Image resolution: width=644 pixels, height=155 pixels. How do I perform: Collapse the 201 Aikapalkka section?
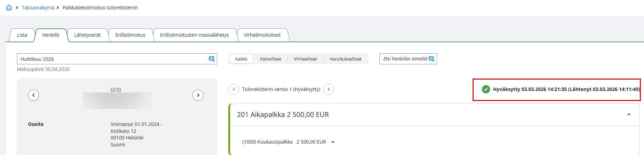click(x=628, y=115)
